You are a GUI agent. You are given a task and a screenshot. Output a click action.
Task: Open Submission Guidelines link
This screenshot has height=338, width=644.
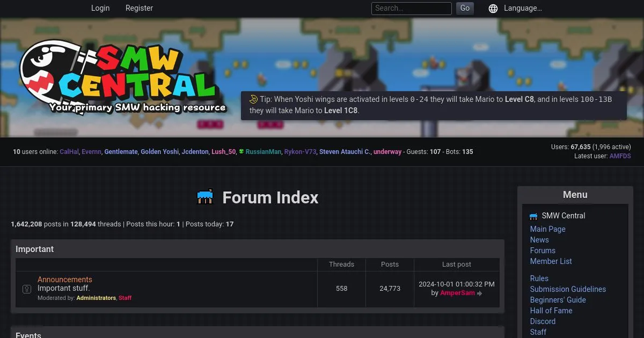[x=568, y=289]
